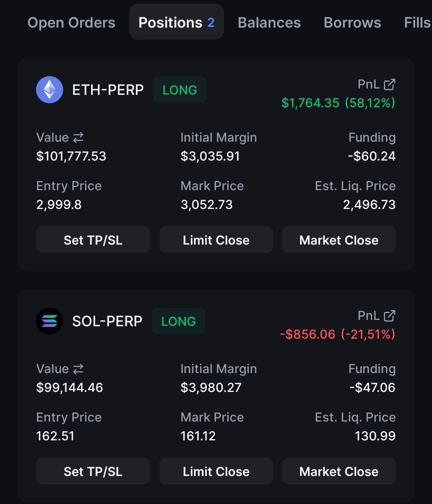Market Close the ETH-PERP position

coord(339,240)
